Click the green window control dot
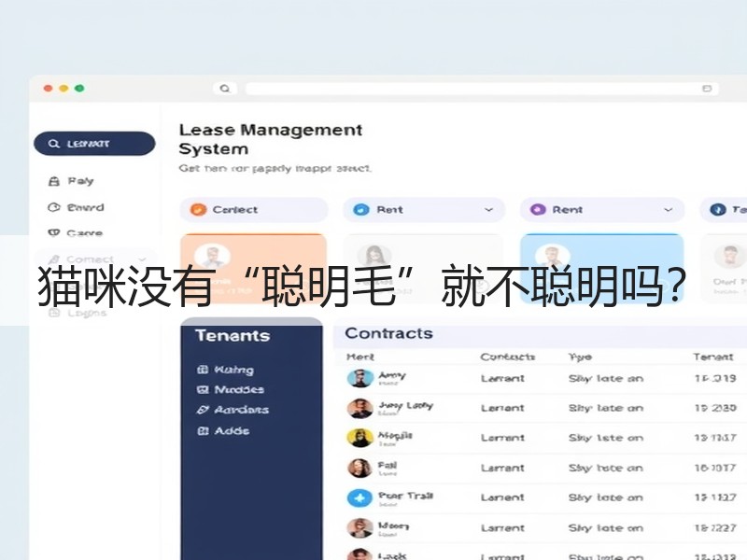The height and width of the screenshot is (560, 747). coord(79,88)
